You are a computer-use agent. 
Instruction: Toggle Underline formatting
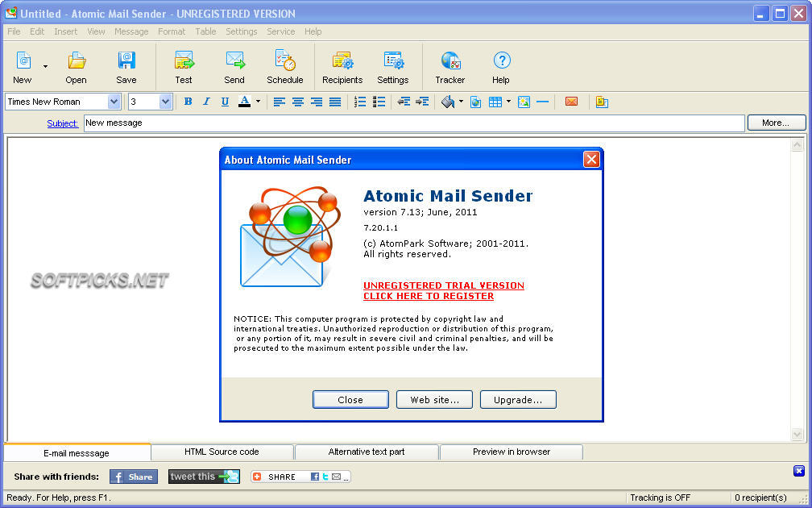(x=225, y=102)
